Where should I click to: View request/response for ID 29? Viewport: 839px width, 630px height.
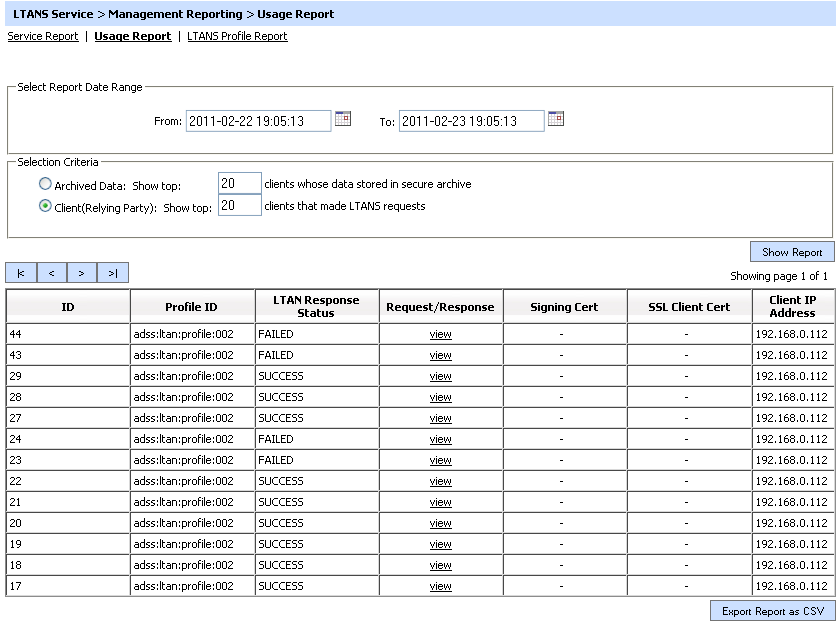440,376
